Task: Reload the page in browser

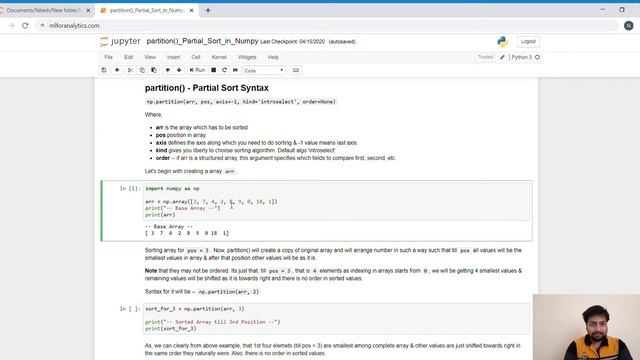Action: (x=25, y=25)
